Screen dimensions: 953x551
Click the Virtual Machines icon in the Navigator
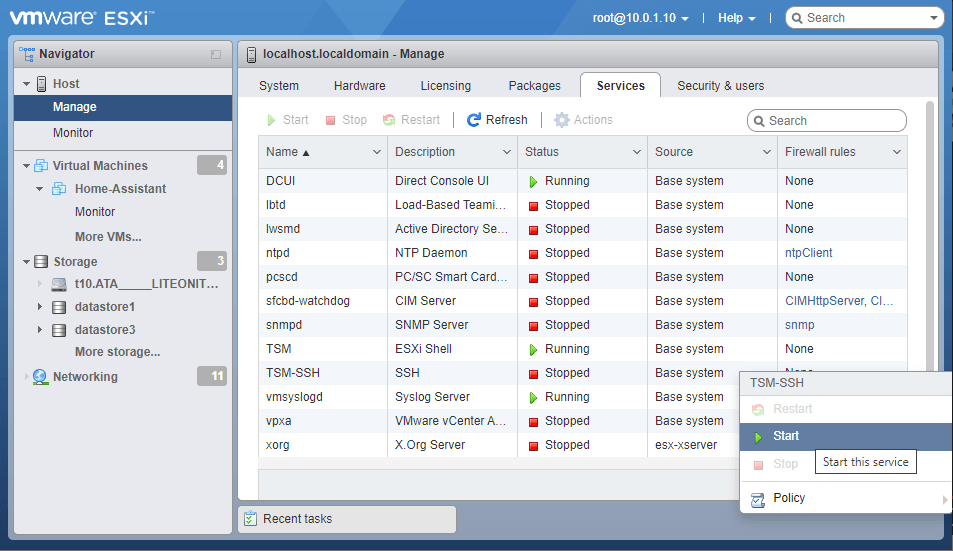41,165
